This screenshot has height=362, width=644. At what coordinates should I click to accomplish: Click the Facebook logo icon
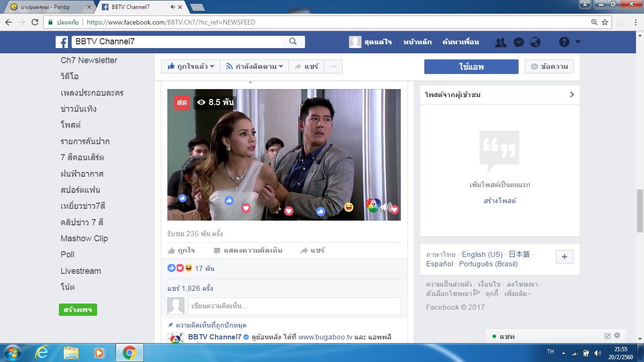[62, 42]
